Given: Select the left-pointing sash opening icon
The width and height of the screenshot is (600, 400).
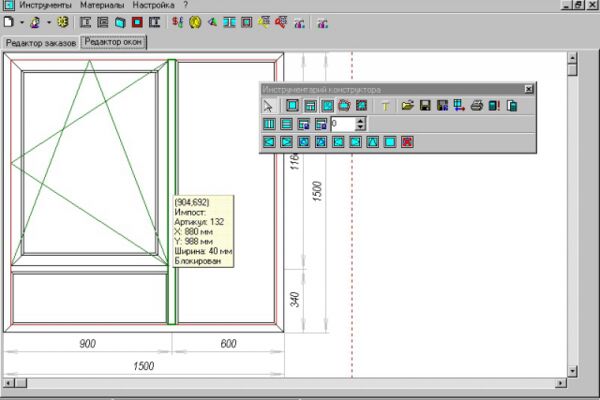Looking at the screenshot, I should (x=269, y=142).
